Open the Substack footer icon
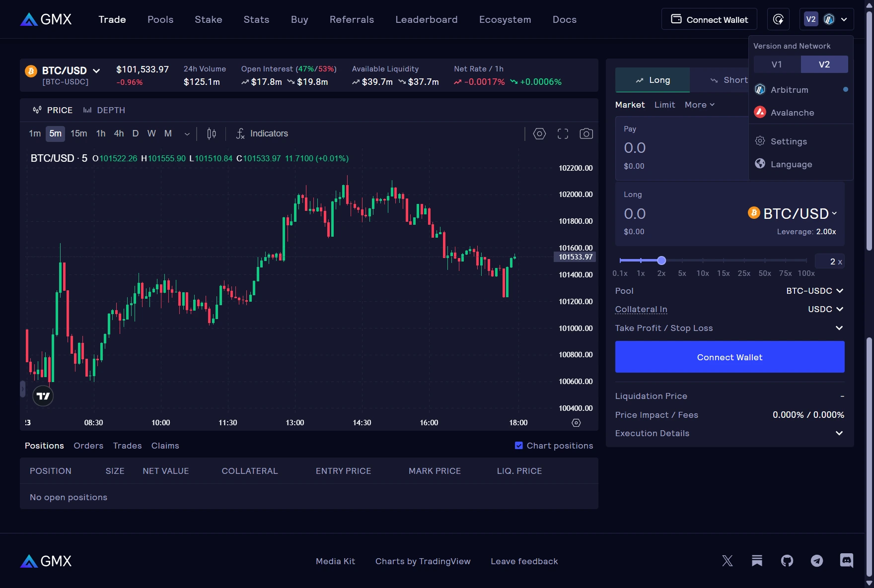Screen dimensions: 874x588 coord(757,561)
